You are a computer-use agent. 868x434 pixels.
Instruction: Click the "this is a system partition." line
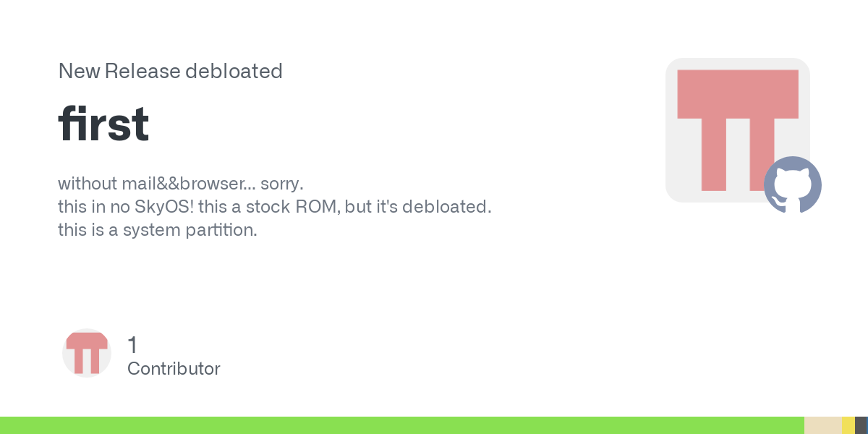158,231
